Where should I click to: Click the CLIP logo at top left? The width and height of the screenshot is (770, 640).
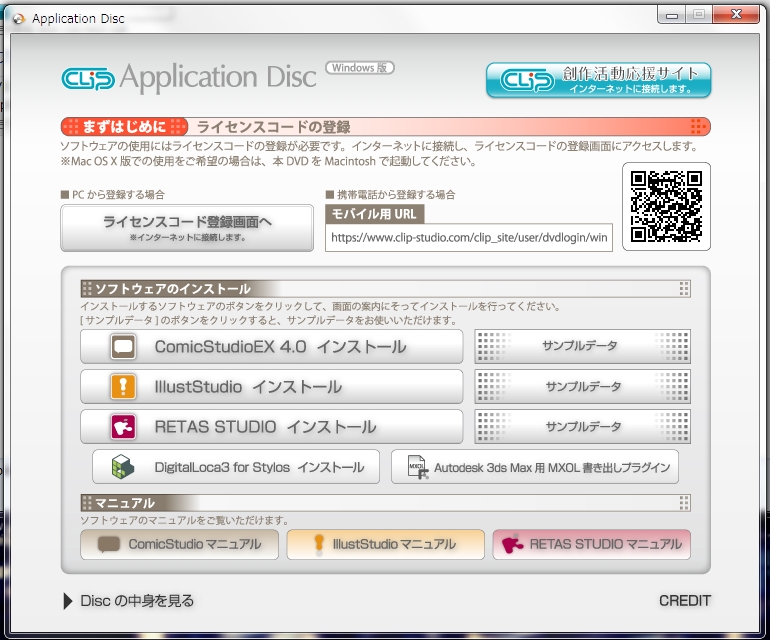[88, 78]
